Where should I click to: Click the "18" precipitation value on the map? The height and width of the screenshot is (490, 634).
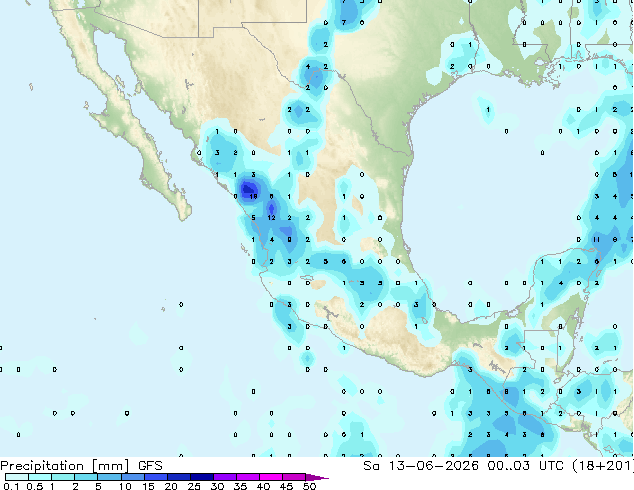[x=254, y=196]
